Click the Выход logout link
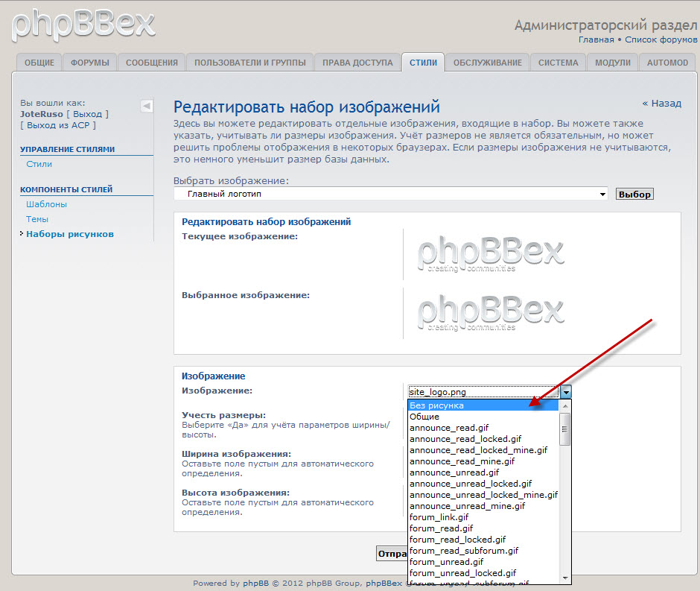Image resolution: width=700 pixels, height=591 pixels. (87, 114)
